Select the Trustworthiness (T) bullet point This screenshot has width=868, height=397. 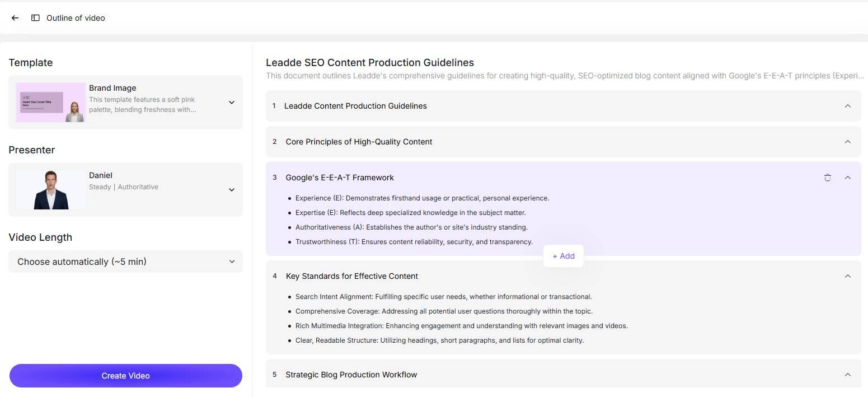[x=414, y=242]
